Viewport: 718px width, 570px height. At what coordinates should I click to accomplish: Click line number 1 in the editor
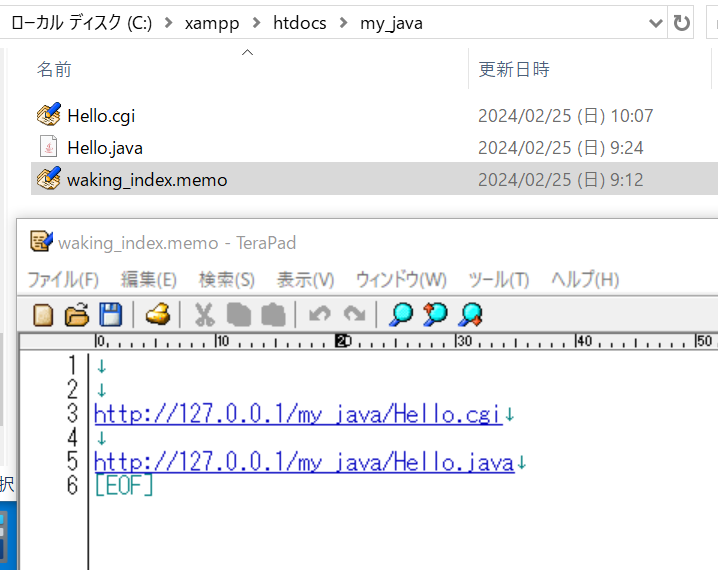[72, 365]
